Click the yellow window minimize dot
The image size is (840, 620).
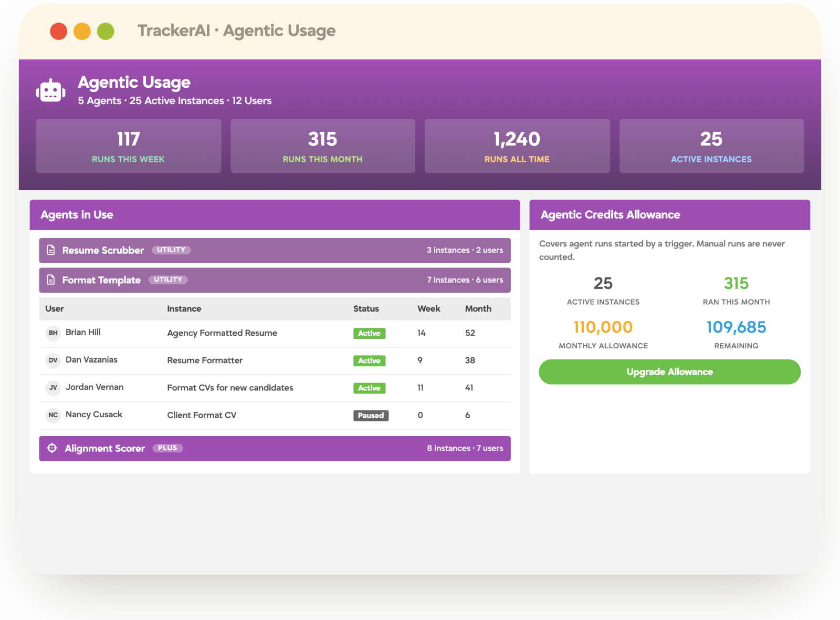(x=82, y=31)
